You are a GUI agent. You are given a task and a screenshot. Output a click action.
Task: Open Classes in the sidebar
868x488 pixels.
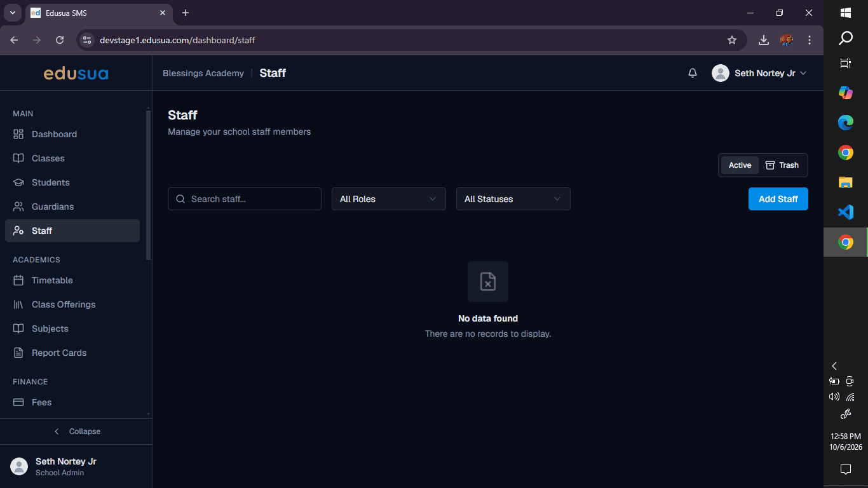(x=72, y=158)
